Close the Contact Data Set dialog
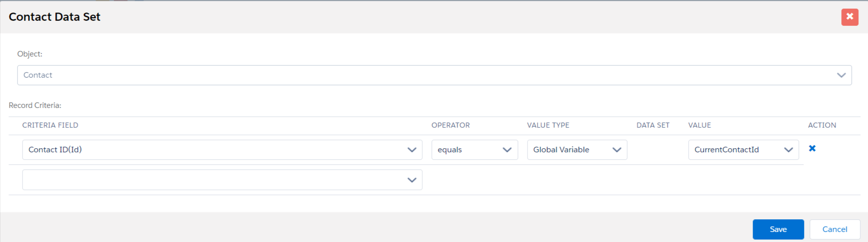The image size is (868, 242). pyautogui.click(x=849, y=17)
